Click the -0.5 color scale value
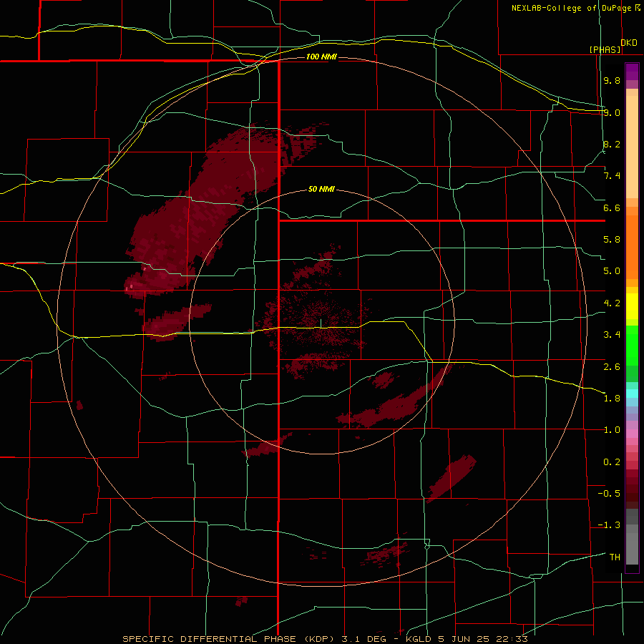Screen dimensions: 644x644 609,494
